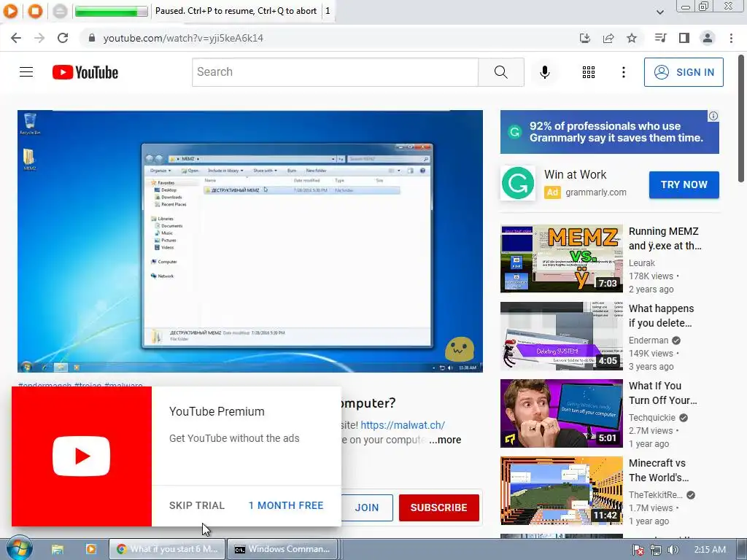This screenshot has height=560, width=747.
Task: Switch to the Chrome taskbar window button
Action: [x=167, y=549]
